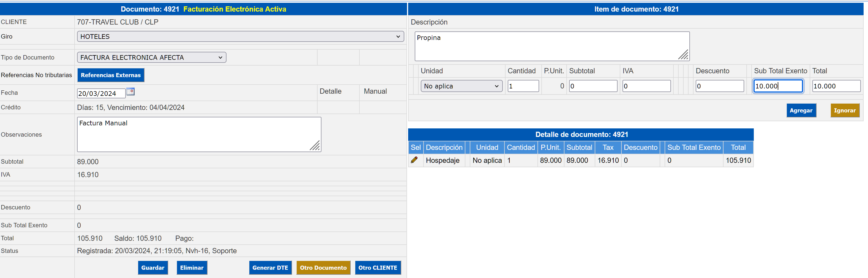The height and width of the screenshot is (278, 868).
Task: Click the Item de documento: 4921 header
Action: pos(636,9)
